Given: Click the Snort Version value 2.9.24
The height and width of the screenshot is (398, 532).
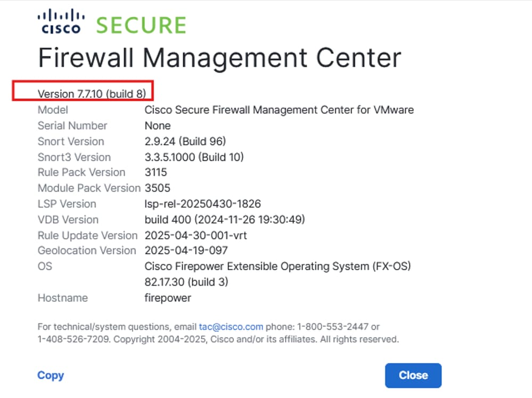Looking at the screenshot, I should (185, 142).
